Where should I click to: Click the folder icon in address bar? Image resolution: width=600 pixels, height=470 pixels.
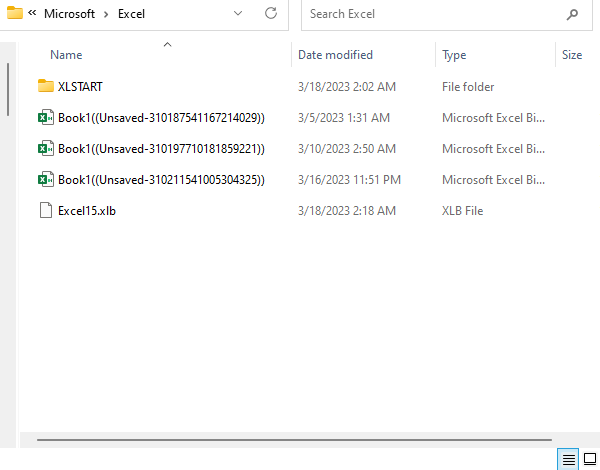(15, 13)
